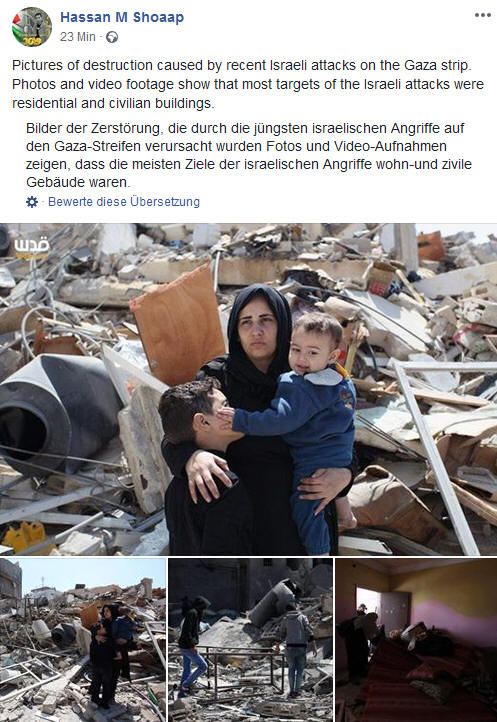Open the gear translation settings icon
Viewport: 497px width, 722px height.
coord(32,202)
